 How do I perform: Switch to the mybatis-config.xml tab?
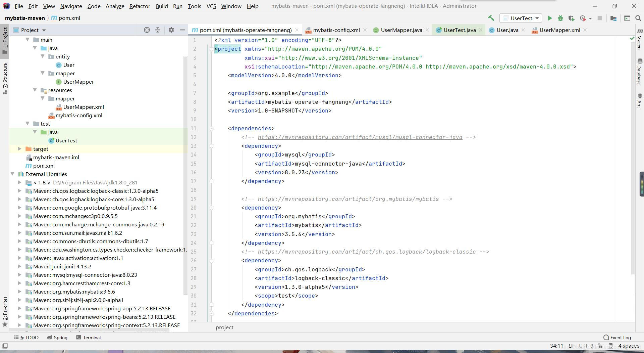pyautogui.click(x=336, y=30)
